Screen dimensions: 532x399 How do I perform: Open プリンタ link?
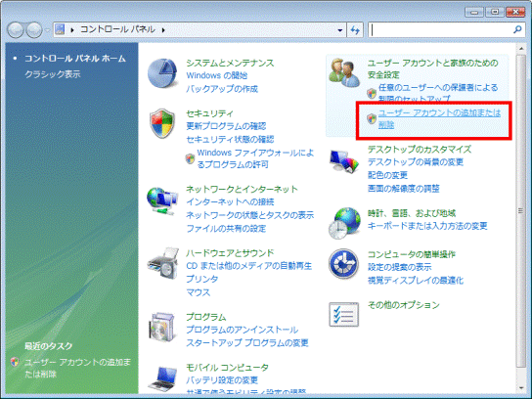pyautogui.click(x=201, y=279)
